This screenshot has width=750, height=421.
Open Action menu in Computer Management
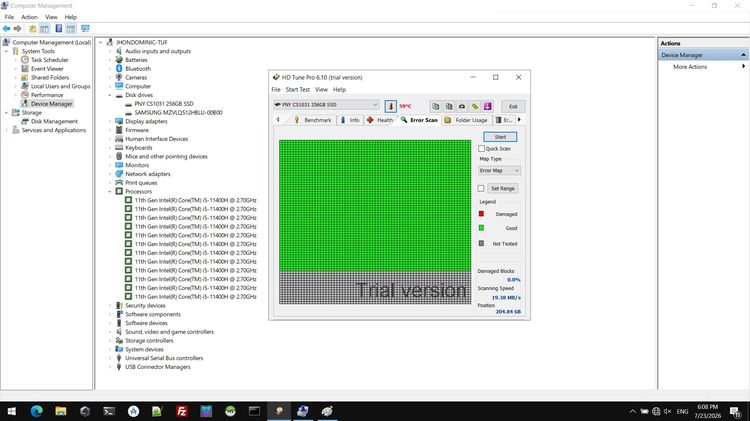click(x=29, y=17)
